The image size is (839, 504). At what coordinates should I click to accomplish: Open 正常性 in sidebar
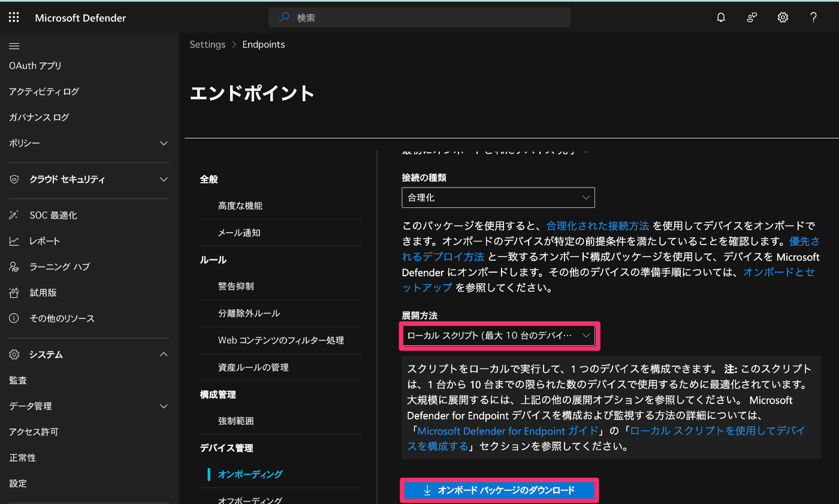coord(23,457)
